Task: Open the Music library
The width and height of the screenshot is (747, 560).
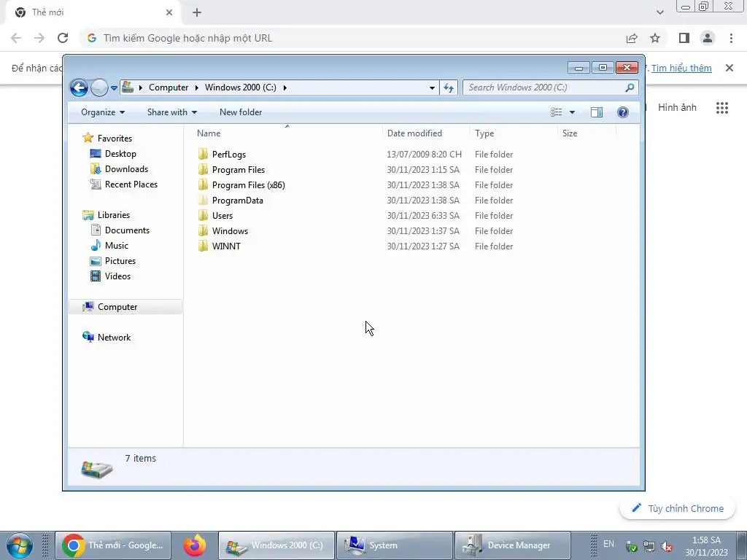Action: 116,245
